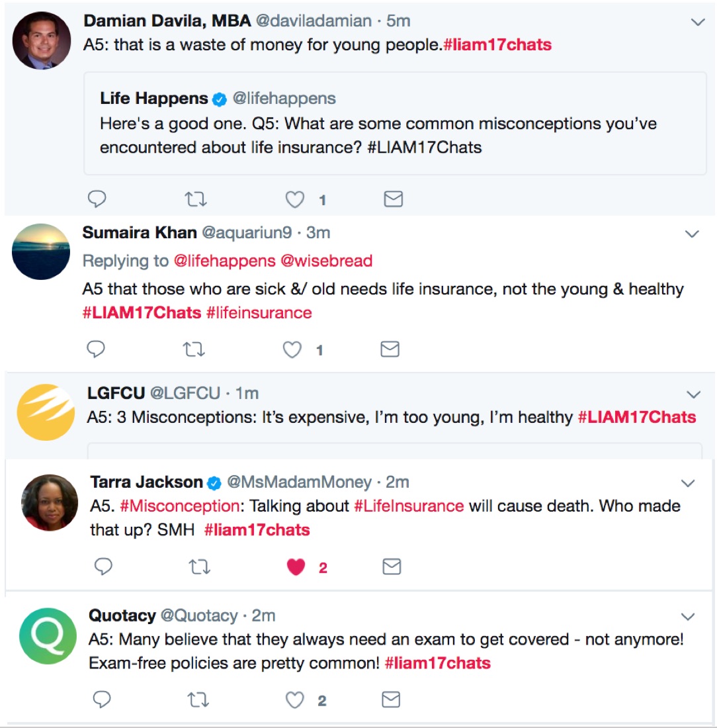The height and width of the screenshot is (728, 717).
Task: Open more options for Damian Davila's tweet
Action: [698, 23]
